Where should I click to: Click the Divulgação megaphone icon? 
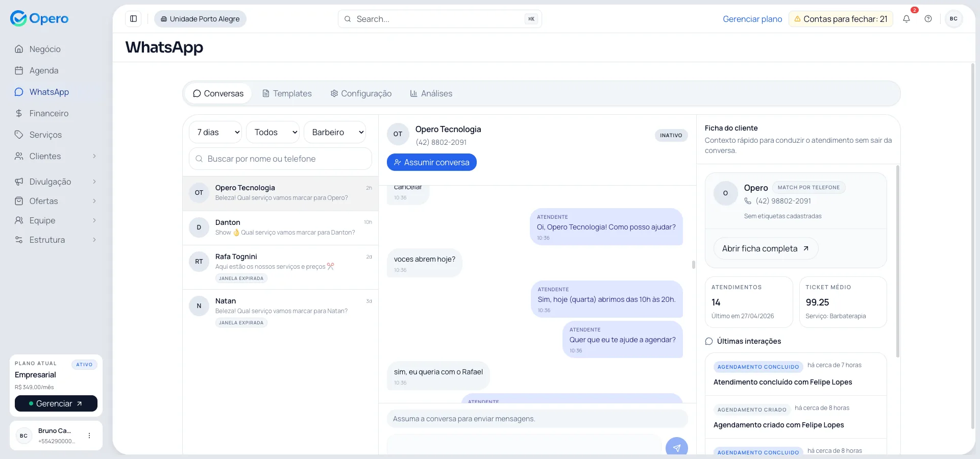19,182
